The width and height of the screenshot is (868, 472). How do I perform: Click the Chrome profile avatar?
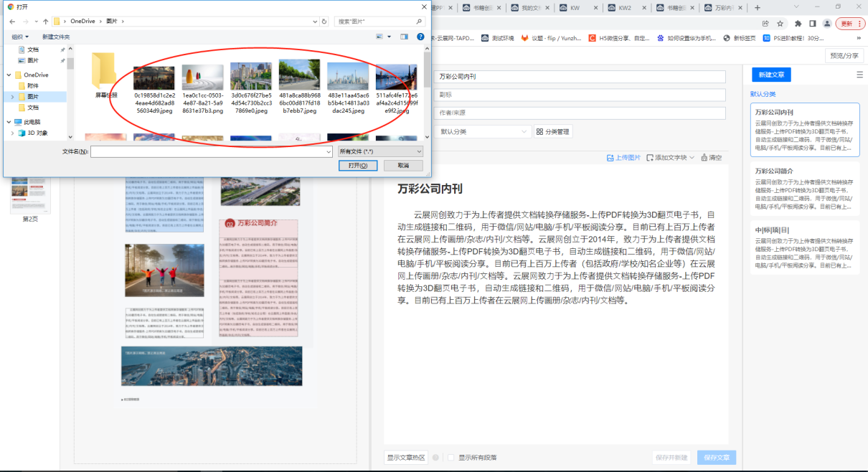[x=827, y=24]
